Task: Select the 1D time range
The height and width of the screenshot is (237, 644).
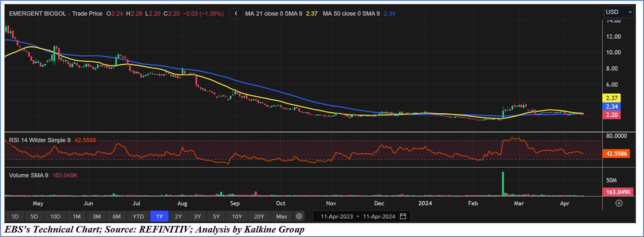Action: (15, 216)
